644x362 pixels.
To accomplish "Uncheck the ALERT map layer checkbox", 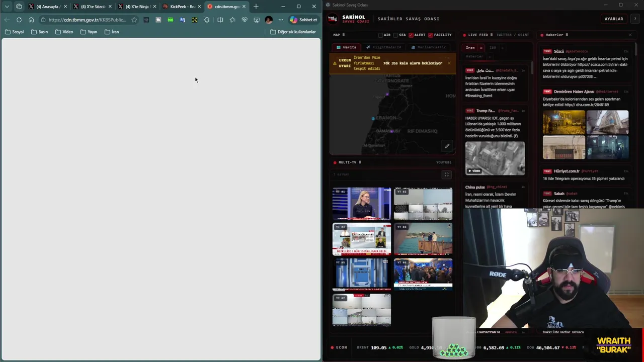I will point(411,35).
